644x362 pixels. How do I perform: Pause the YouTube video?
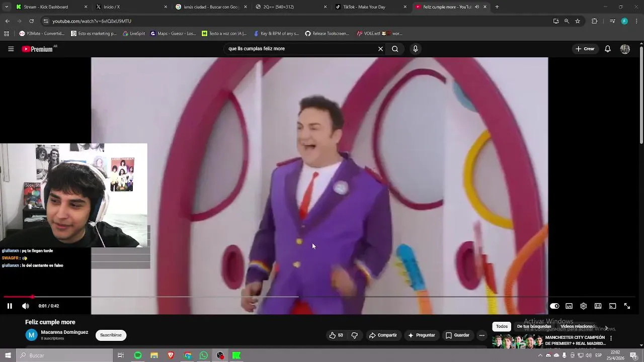click(x=10, y=306)
